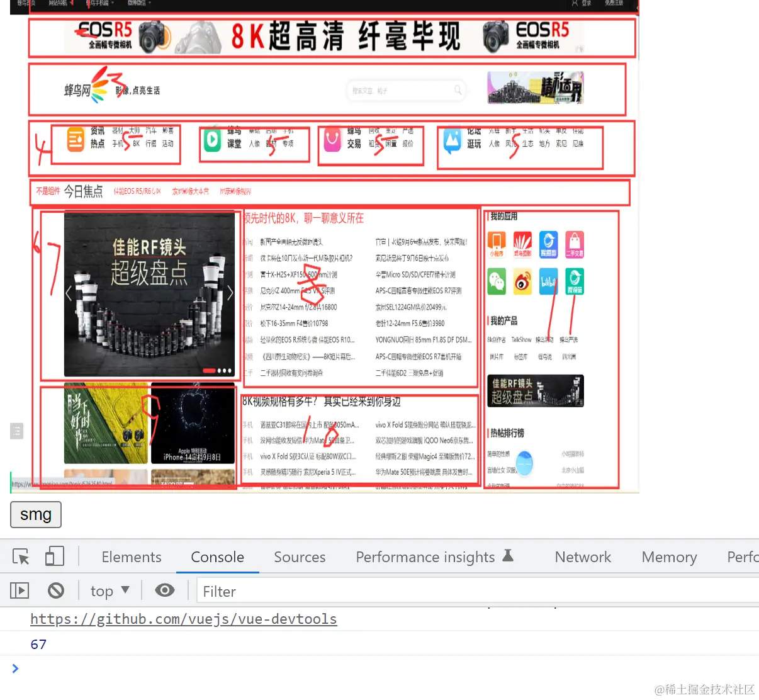Click the search magnifier icon
This screenshot has width=759, height=700.
458,90
